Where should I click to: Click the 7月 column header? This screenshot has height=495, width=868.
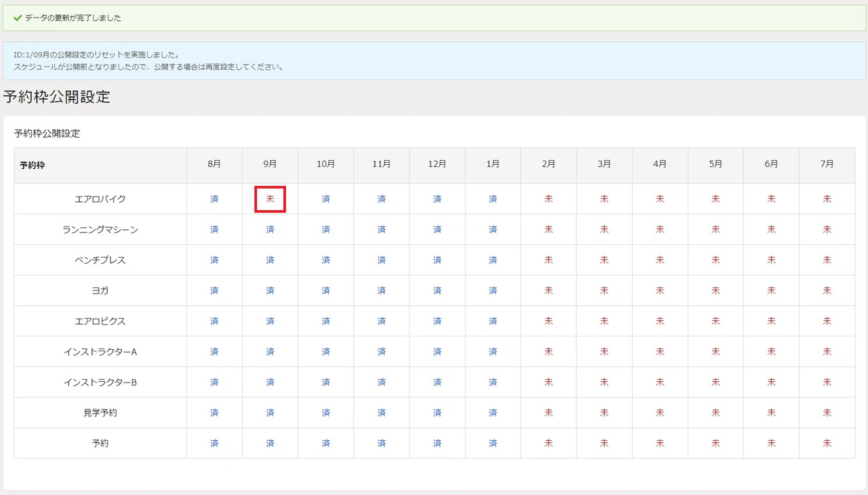click(827, 164)
